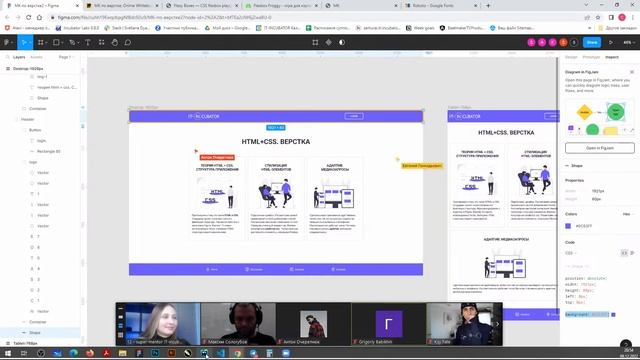The image size is (640, 360).
Task: Click the Grigory Babkin participant tile
Action: [x=389, y=324]
